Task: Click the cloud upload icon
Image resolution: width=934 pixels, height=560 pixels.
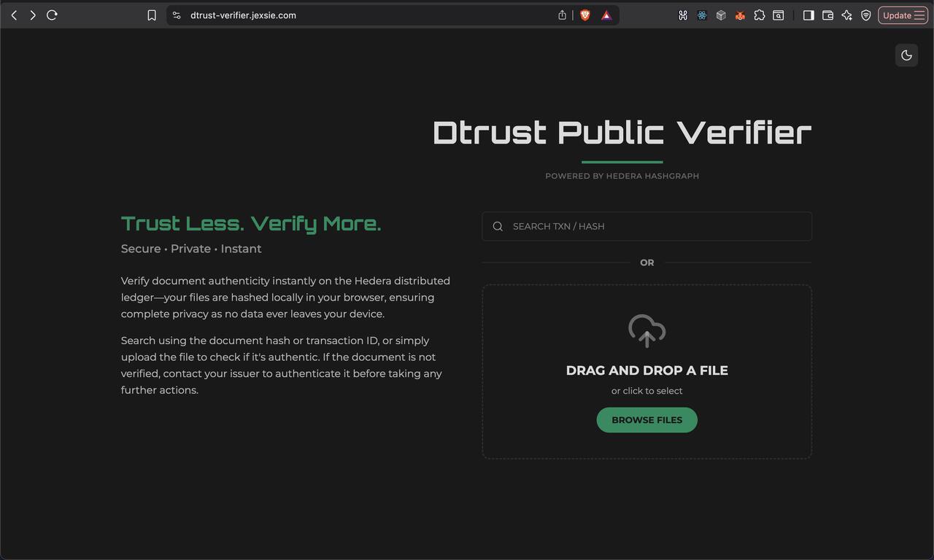Action: (x=647, y=331)
